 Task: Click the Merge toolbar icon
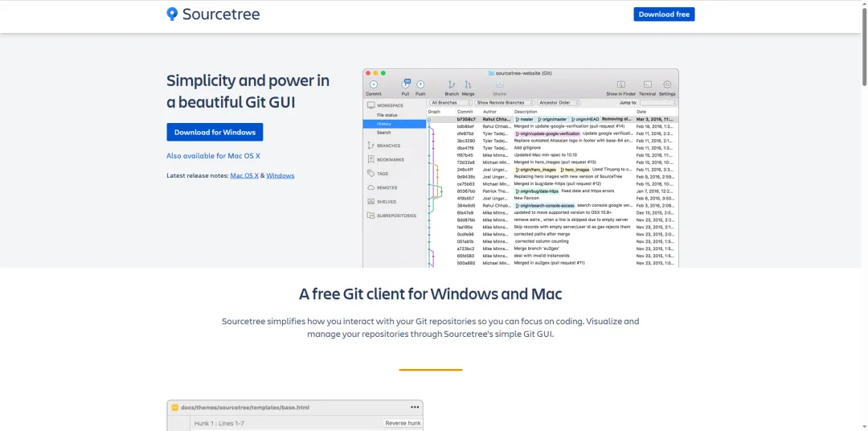point(468,84)
